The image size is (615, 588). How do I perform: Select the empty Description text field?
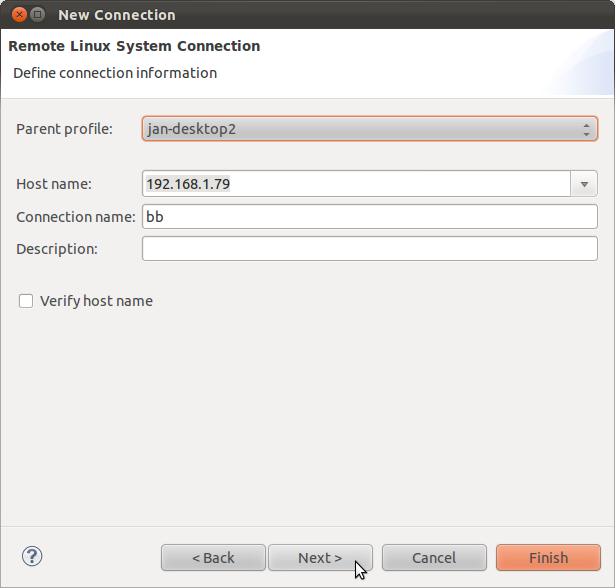click(369, 249)
